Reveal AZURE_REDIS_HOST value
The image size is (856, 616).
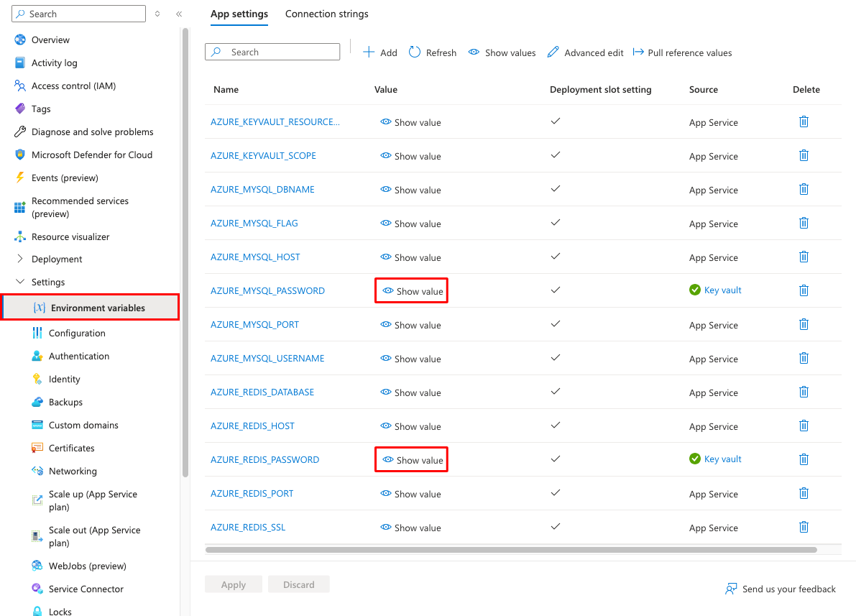[x=410, y=426]
